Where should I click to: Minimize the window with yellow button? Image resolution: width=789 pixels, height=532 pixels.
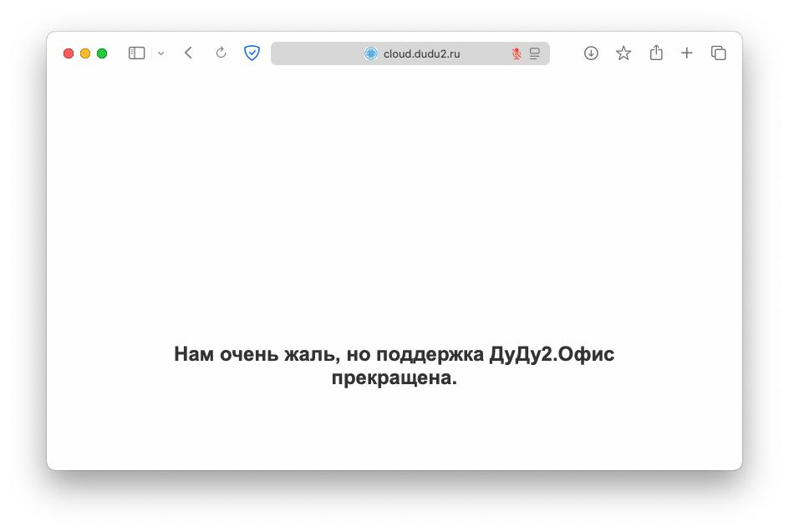(x=85, y=53)
